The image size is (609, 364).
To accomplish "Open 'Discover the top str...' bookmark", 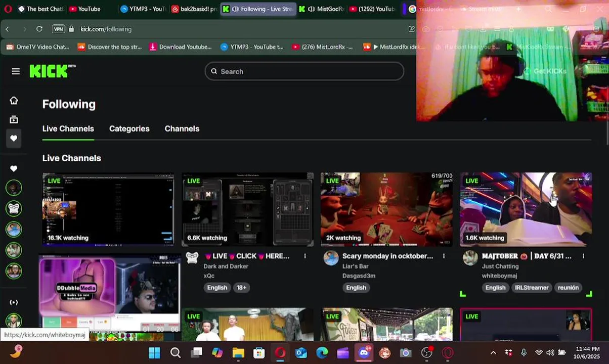I will 109,47.
